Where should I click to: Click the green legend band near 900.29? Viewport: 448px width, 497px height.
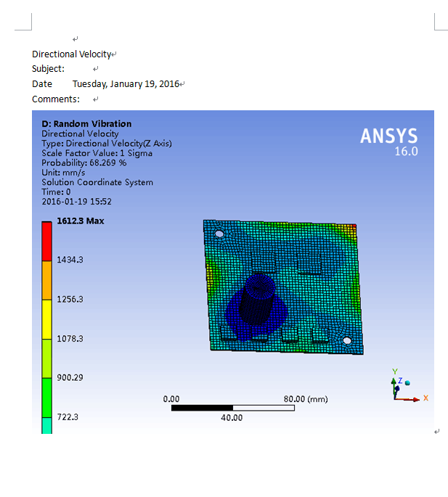click(47, 398)
